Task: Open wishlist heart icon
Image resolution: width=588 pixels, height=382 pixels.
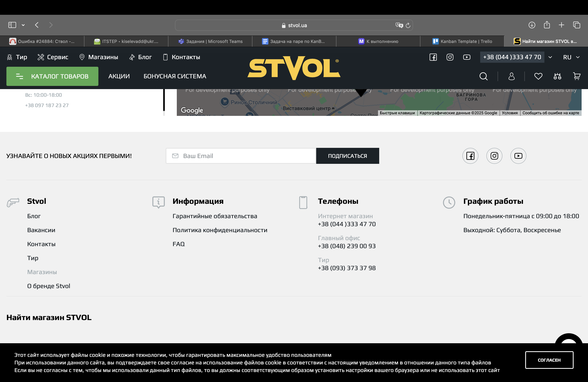Action: pos(538,76)
